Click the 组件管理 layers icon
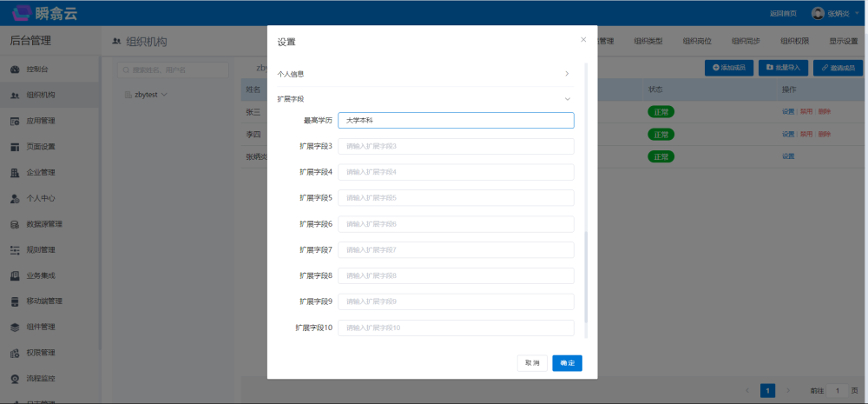The width and height of the screenshot is (868, 404). click(x=15, y=328)
